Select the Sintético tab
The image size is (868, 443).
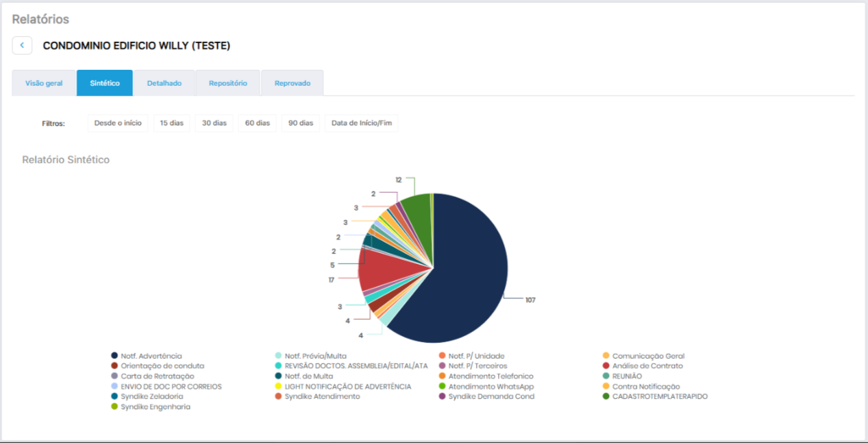tap(105, 83)
